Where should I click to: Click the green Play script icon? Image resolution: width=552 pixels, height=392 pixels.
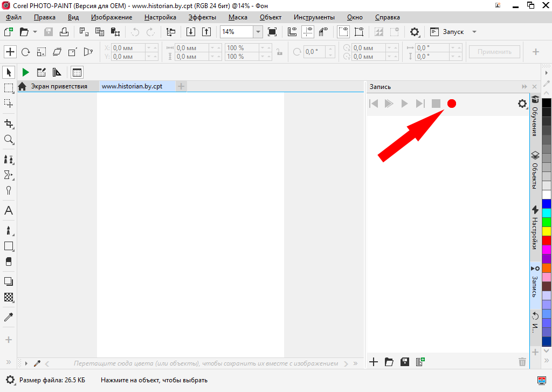(25, 72)
